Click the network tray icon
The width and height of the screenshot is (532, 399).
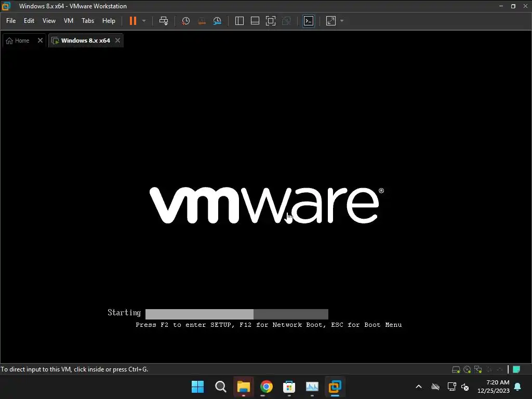tap(451, 387)
